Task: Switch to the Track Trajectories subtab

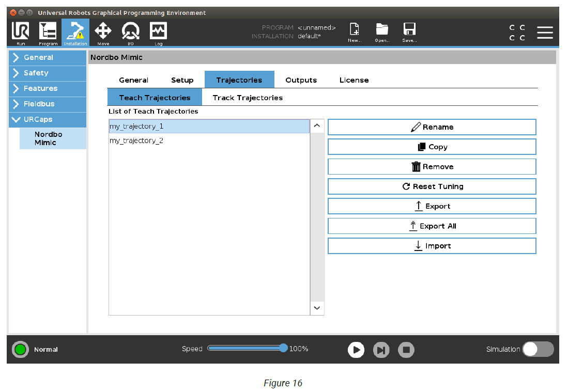Action: tap(248, 98)
